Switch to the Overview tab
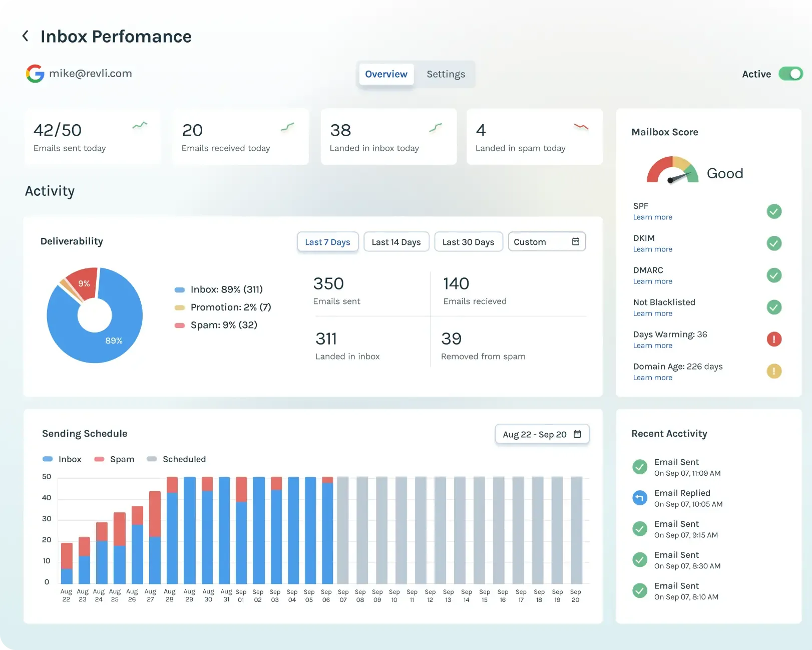 (x=386, y=74)
